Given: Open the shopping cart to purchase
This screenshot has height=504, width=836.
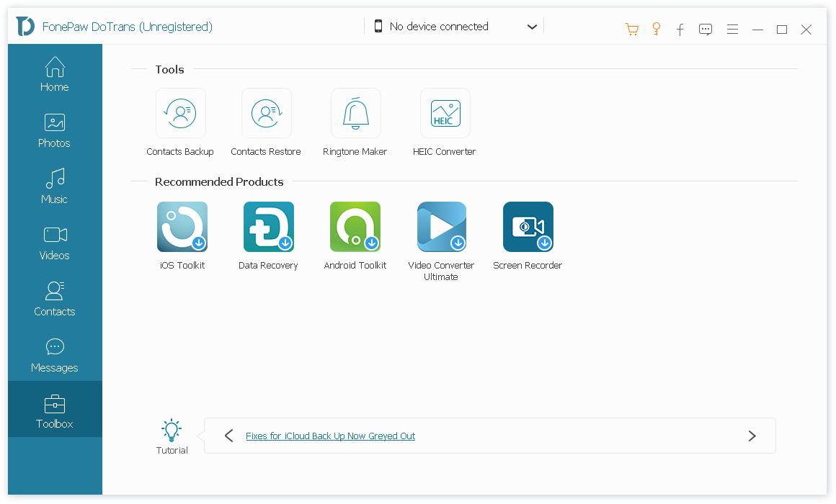Looking at the screenshot, I should [x=632, y=30].
